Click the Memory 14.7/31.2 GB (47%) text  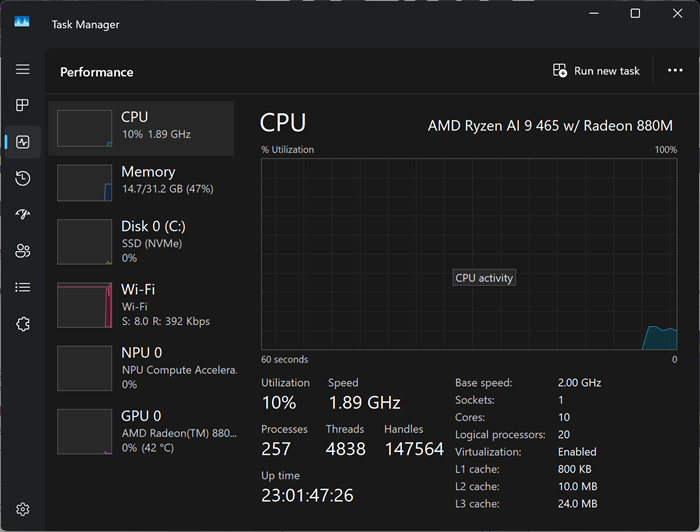[168, 189]
